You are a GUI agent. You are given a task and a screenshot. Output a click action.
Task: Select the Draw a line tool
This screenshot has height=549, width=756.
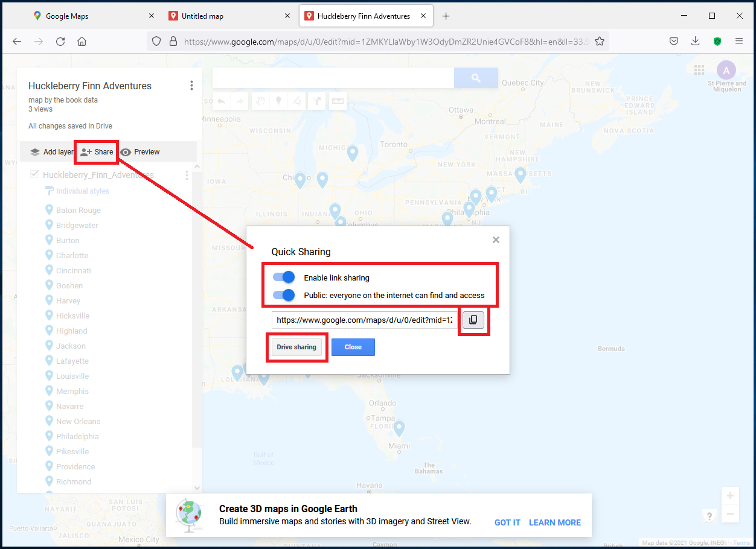[297, 101]
